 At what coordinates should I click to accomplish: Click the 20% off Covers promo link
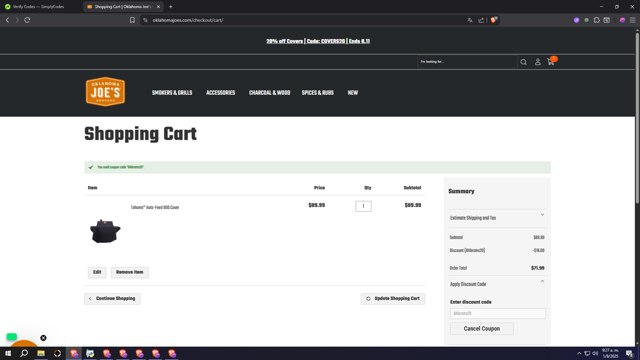pyautogui.click(x=318, y=41)
